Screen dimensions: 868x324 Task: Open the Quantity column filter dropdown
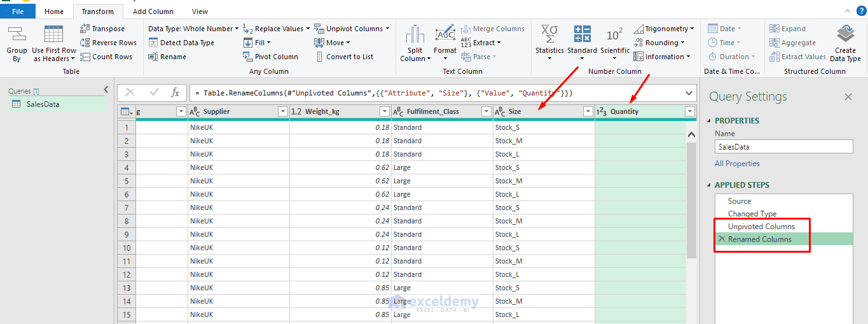[690, 111]
